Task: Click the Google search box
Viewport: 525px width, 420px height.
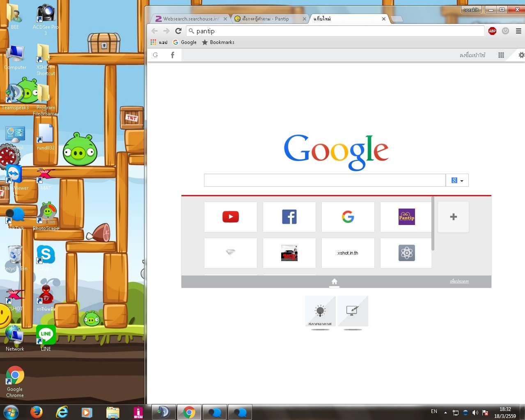Action: (x=325, y=180)
